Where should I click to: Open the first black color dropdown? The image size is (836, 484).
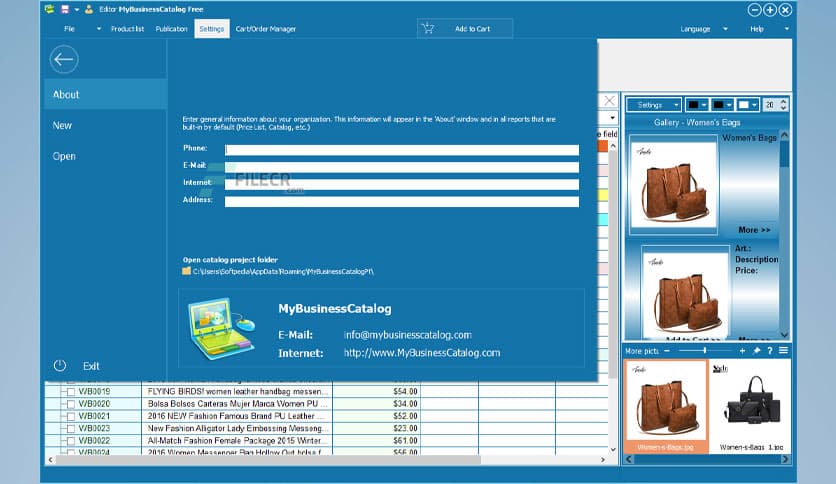coord(697,105)
